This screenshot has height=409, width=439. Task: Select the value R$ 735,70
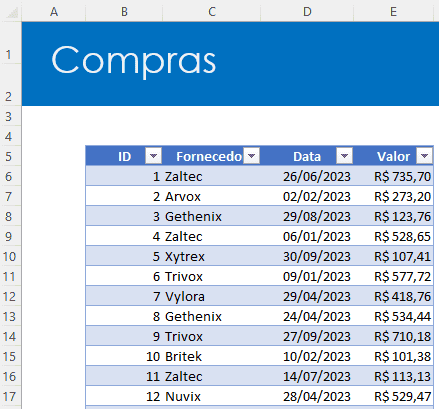coord(393,176)
